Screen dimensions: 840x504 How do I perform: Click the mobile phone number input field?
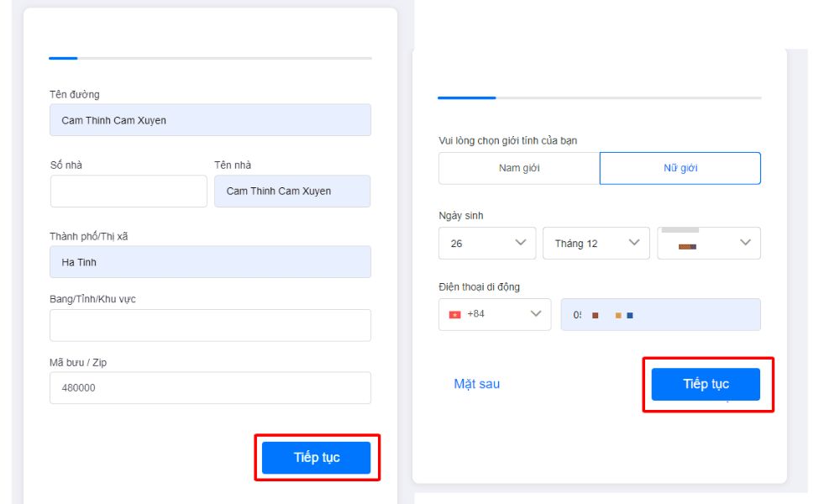(x=660, y=315)
